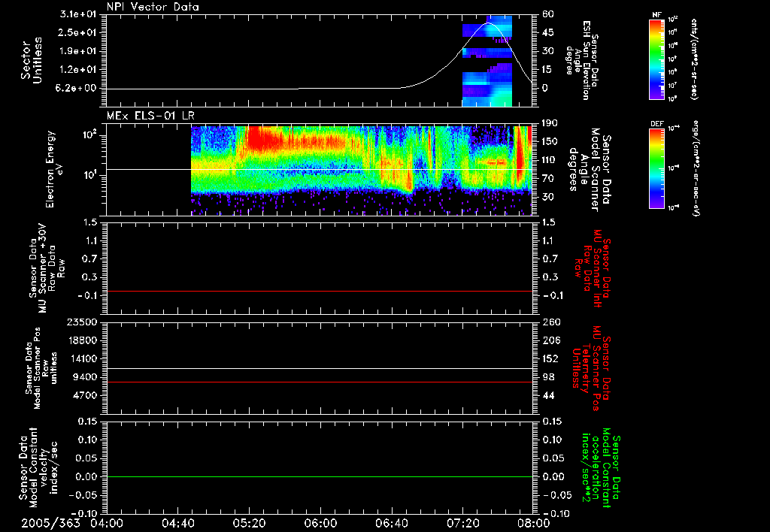Image resolution: width=770 pixels, height=532 pixels.
Task: Click the 45 degree elevation tick
Action: (548, 32)
